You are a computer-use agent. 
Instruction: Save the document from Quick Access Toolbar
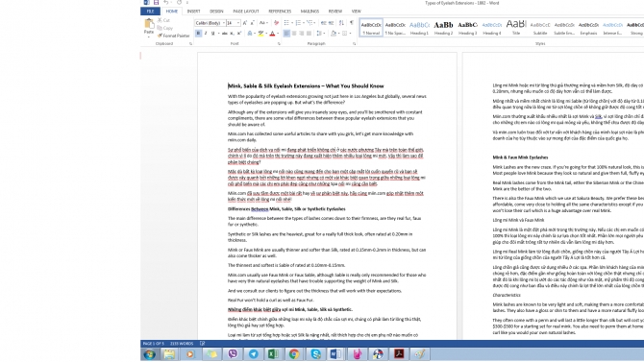point(156,3)
